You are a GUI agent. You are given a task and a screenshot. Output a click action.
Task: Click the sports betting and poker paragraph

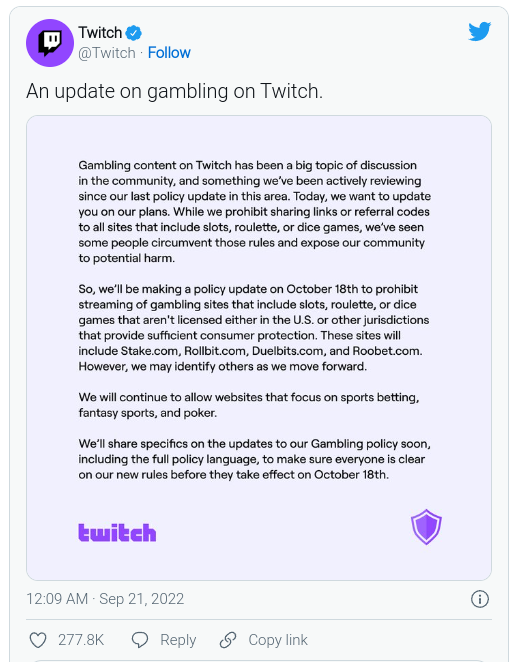click(x=249, y=405)
